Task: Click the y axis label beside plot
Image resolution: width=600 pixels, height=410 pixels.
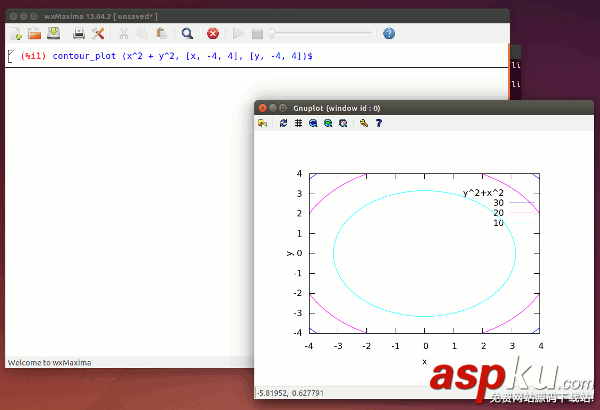Action: click(x=290, y=253)
